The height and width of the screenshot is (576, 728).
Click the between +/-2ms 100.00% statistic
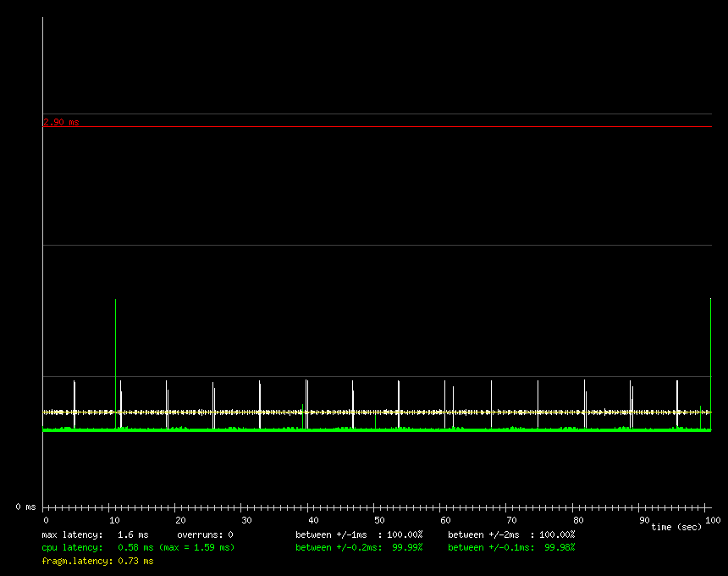(511, 534)
